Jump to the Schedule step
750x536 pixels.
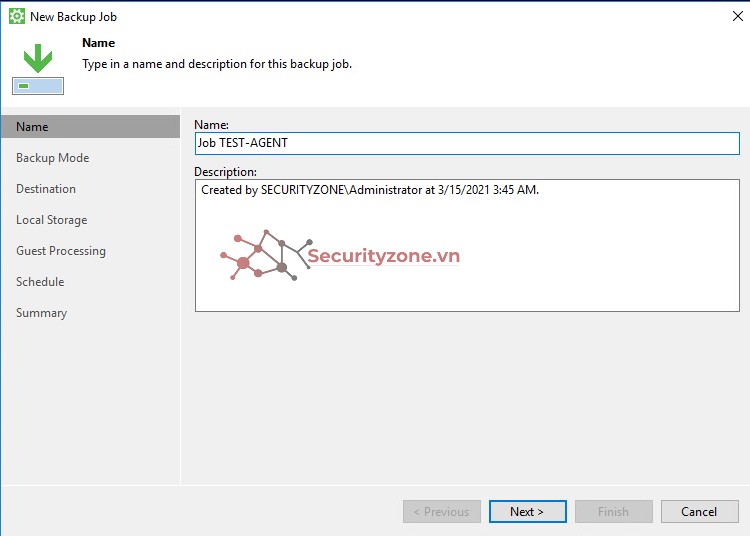[x=40, y=282]
